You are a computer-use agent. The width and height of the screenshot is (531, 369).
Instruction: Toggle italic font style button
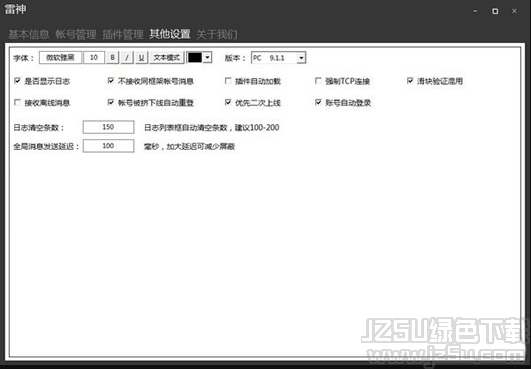point(127,58)
